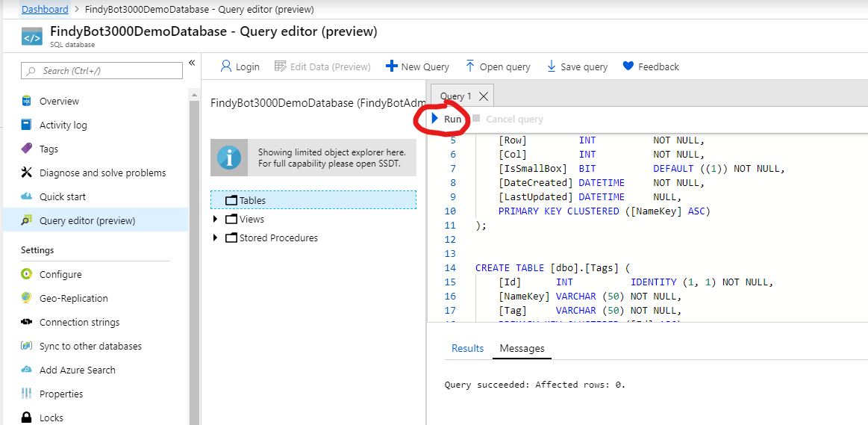Screen dimensions: 868x425
Task: Click the Connection strings icon
Action: pos(27,321)
